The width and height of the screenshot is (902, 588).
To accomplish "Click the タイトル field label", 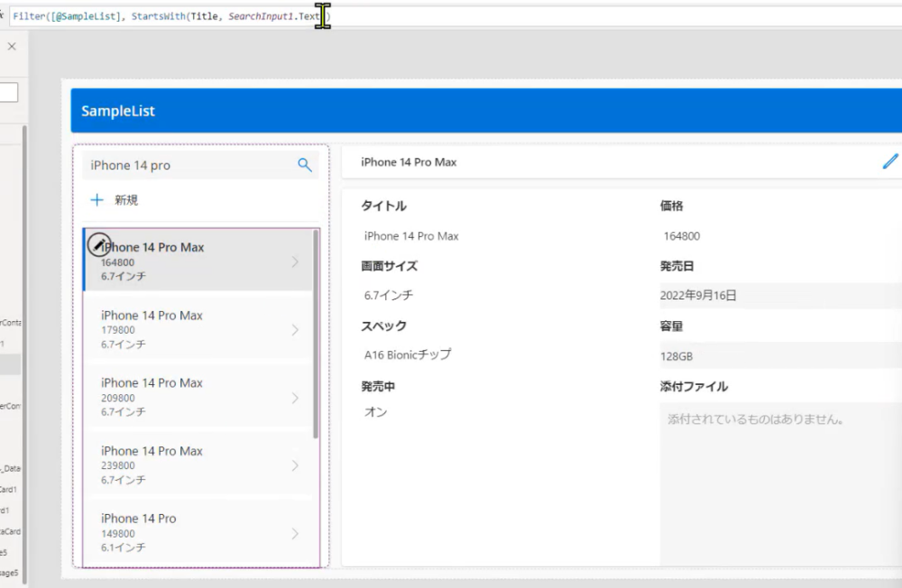I will [383, 206].
